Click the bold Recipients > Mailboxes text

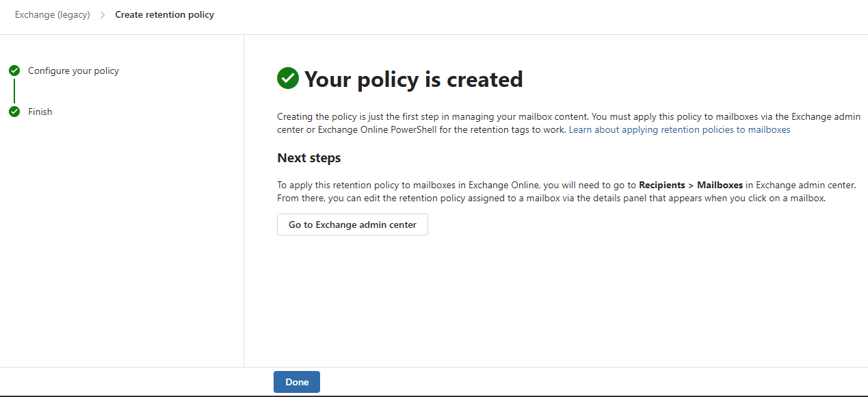pos(691,185)
